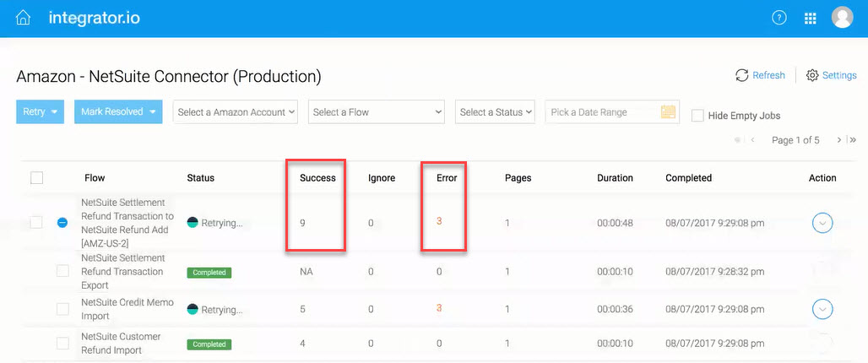Viewport: 868px width, 363px height.
Task: Click the Duration column header
Action: 615,178
